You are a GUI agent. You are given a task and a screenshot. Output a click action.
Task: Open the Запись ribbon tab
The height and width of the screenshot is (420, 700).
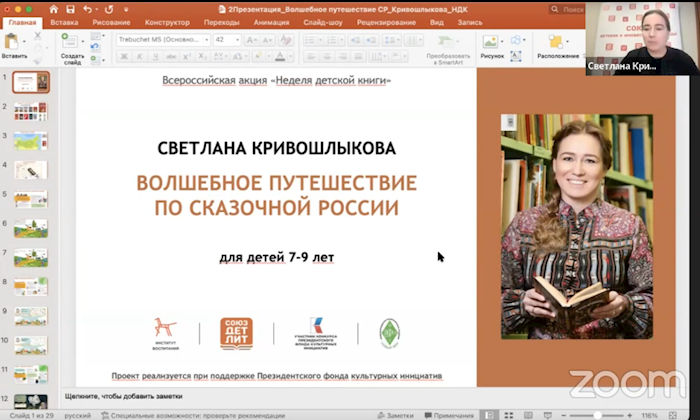[470, 22]
